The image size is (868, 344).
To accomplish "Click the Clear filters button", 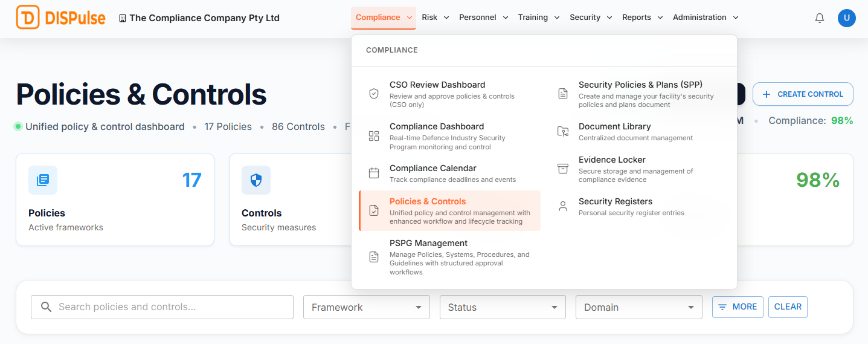I will click(x=788, y=307).
